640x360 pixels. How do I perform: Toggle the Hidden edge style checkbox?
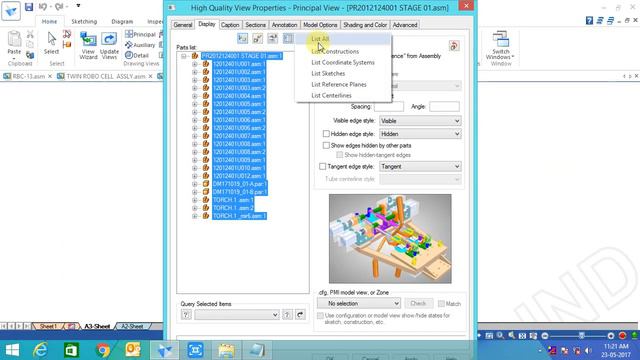tap(326, 133)
